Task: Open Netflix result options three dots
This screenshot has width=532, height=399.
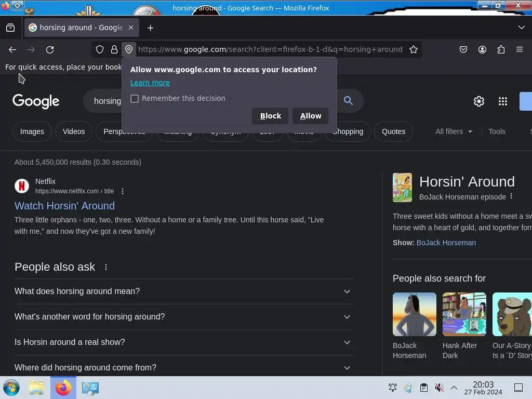Action: pyautogui.click(x=123, y=191)
